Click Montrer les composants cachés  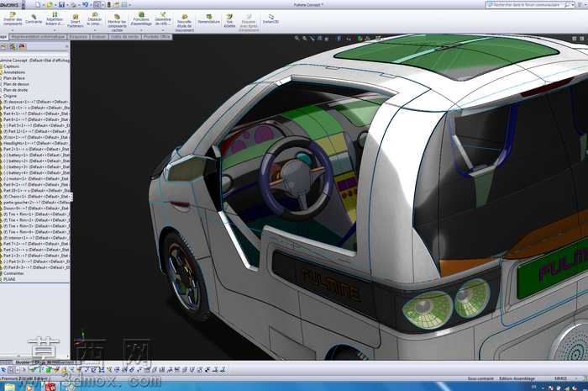click(117, 23)
